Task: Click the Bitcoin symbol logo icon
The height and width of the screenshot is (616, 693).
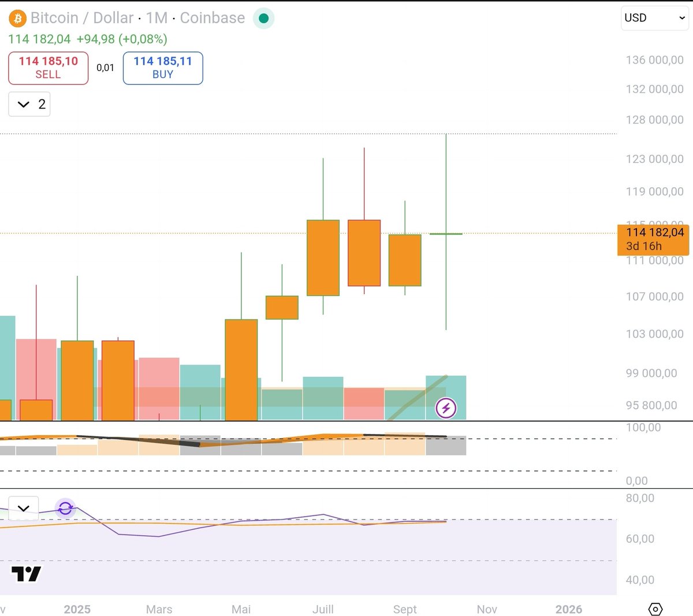Action: [x=17, y=18]
